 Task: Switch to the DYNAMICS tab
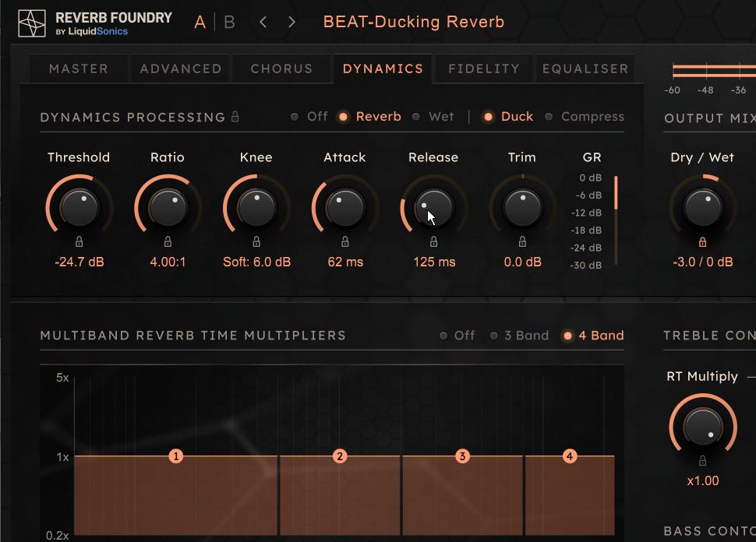pyautogui.click(x=383, y=69)
